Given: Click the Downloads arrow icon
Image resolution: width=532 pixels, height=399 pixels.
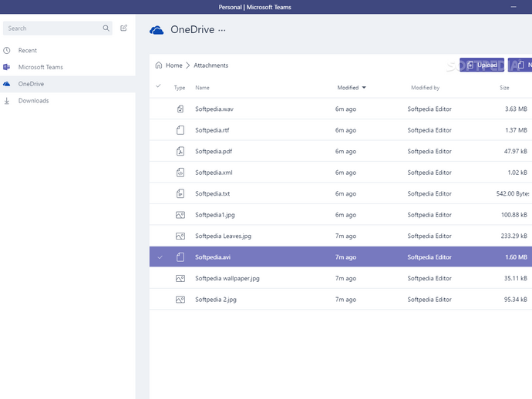Looking at the screenshot, I should [x=7, y=101].
